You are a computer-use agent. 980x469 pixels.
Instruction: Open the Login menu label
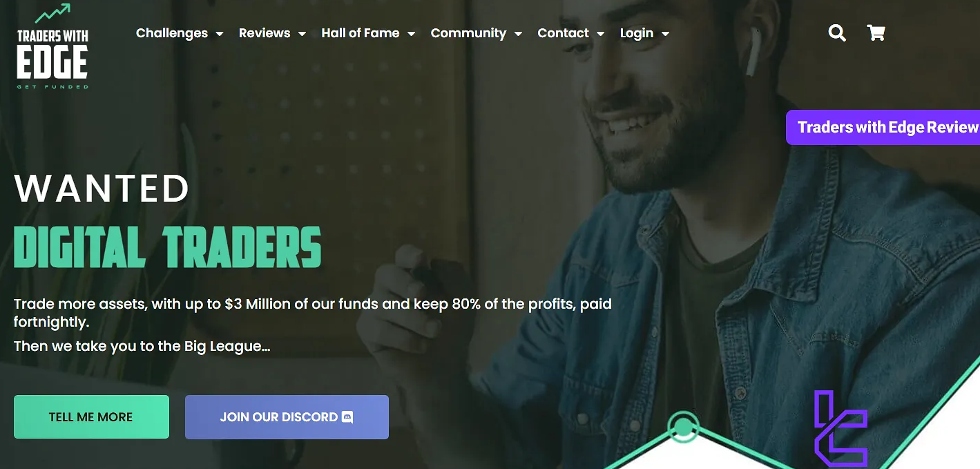(x=637, y=33)
